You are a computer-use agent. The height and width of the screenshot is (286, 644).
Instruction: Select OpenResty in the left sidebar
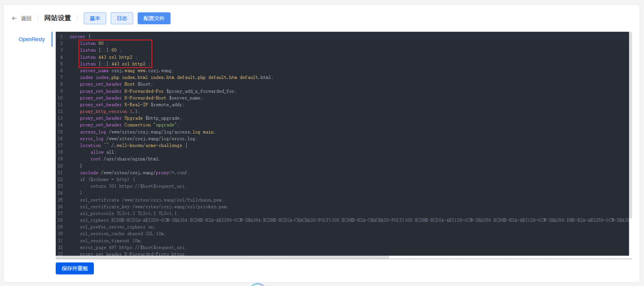(x=31, y=39)
